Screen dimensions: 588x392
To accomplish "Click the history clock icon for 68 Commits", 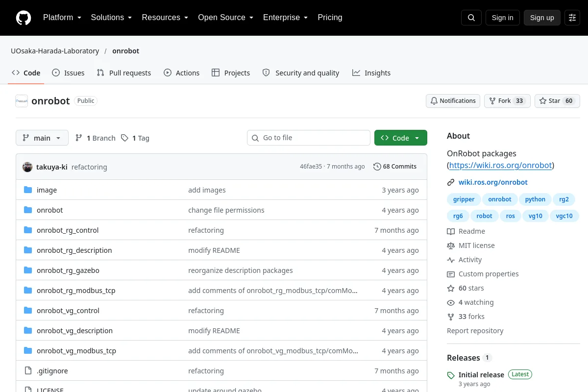I will [377, 167].
